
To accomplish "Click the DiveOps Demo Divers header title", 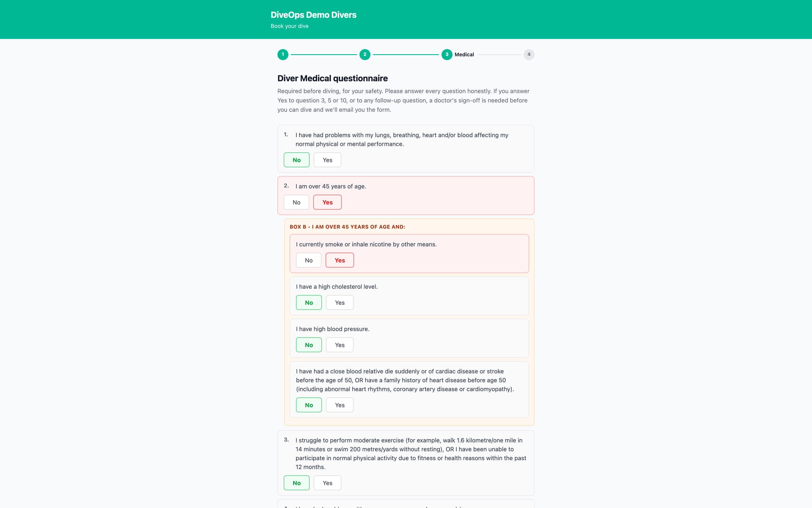I will (313, 15).
